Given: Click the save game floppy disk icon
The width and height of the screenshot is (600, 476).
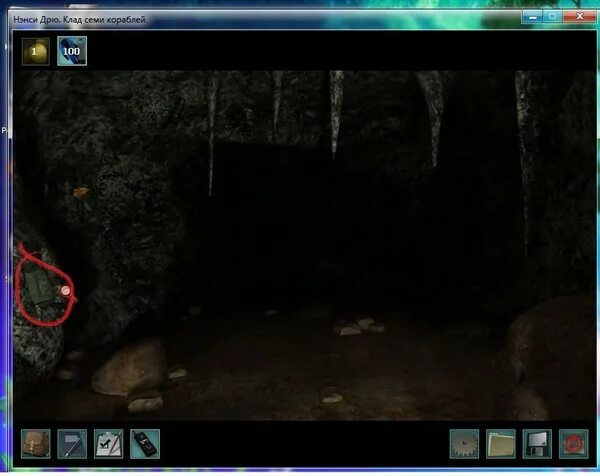Looking at the screenshot, I should (x=537, y=444).
